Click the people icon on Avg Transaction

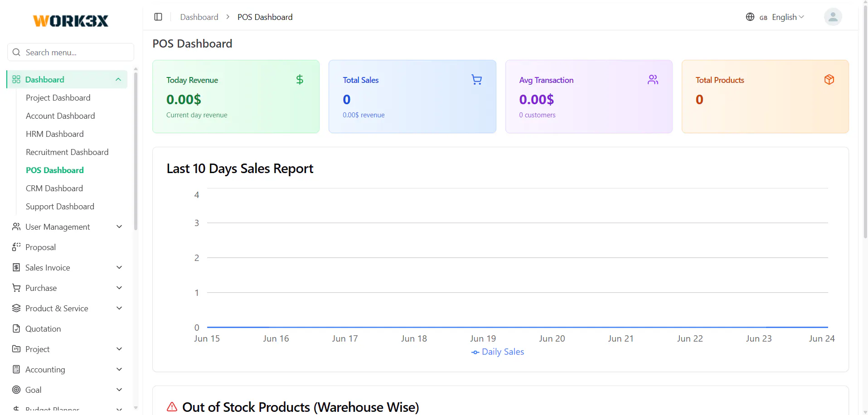653,80
